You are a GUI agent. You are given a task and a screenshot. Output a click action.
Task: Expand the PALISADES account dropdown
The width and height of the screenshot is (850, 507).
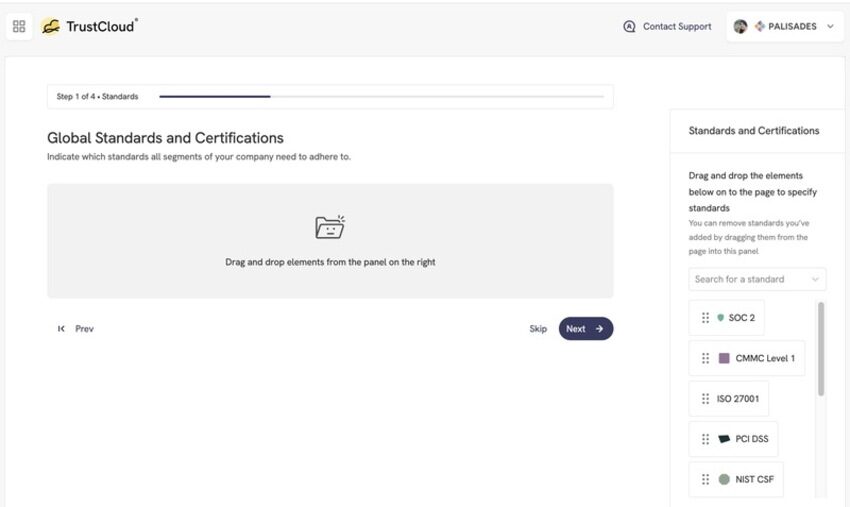pyautogui.click(x=830, y=26)
